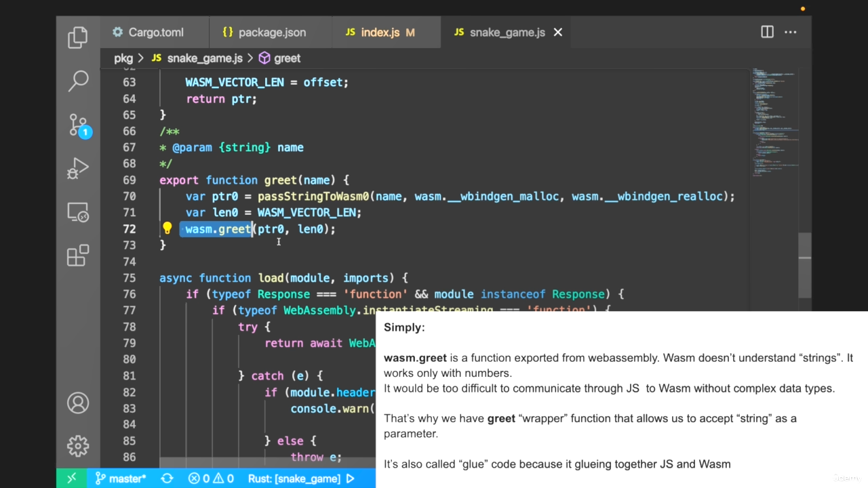Switch to the package.json tab
The width and height of the screenshot is (868, 488).
(271, 33)
